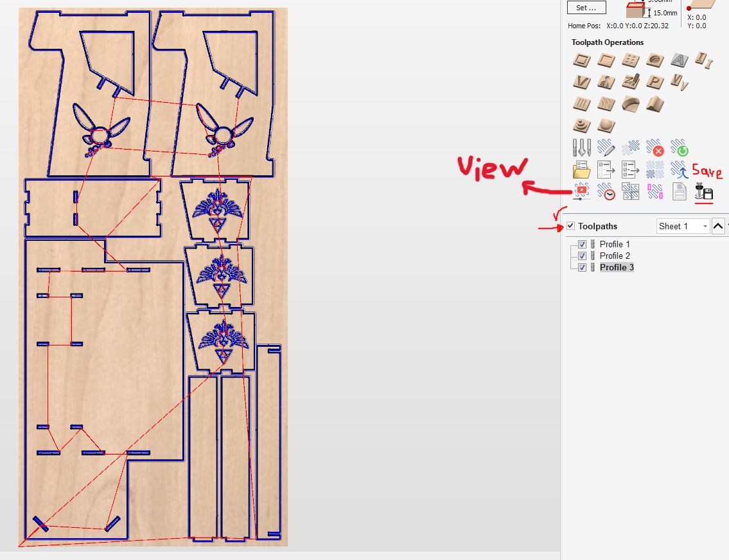Click the ridged roof-shaped toolpath icon
This screenshot has height=560, width=729.
click(x=654, y=103)
